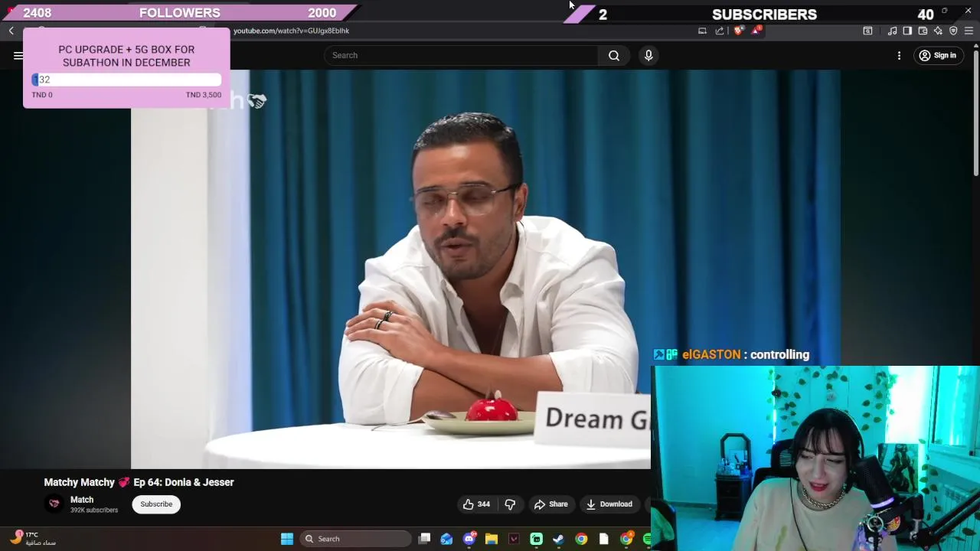Open Outlook from the taskbar
Viewport: 980px width, 551px height.
click(x=446, y=539)
